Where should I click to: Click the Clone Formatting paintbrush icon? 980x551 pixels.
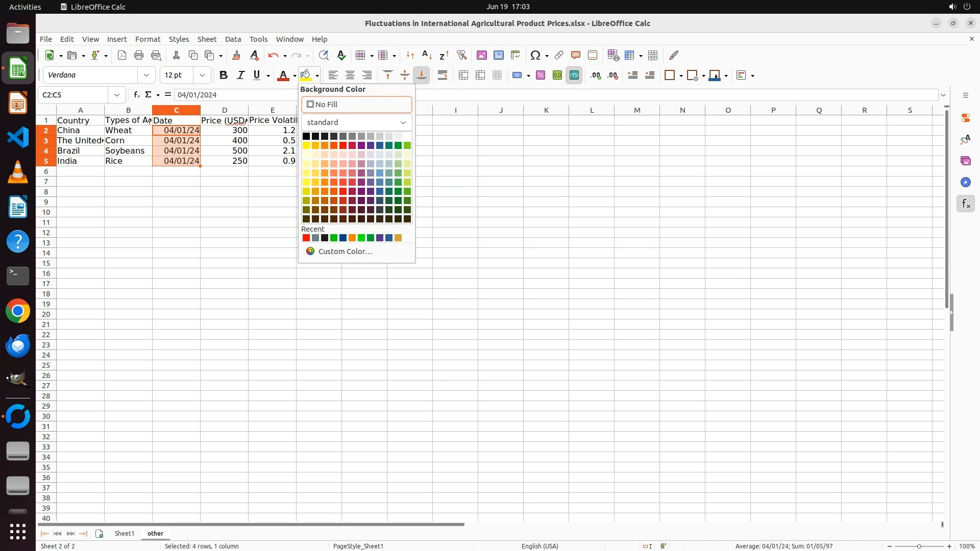pyautogui.click(x=236, y=55)
